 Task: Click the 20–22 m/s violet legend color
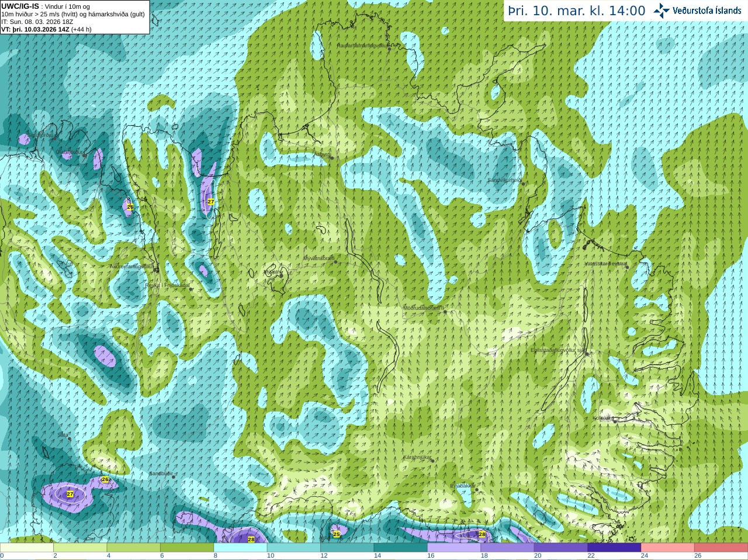pos(560,548)
